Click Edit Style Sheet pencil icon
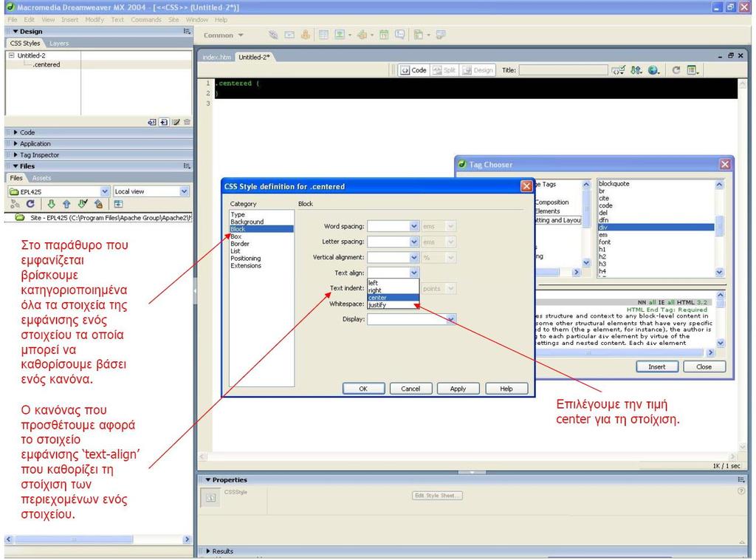The image size is (756, 560). click(x=176, y=122)
